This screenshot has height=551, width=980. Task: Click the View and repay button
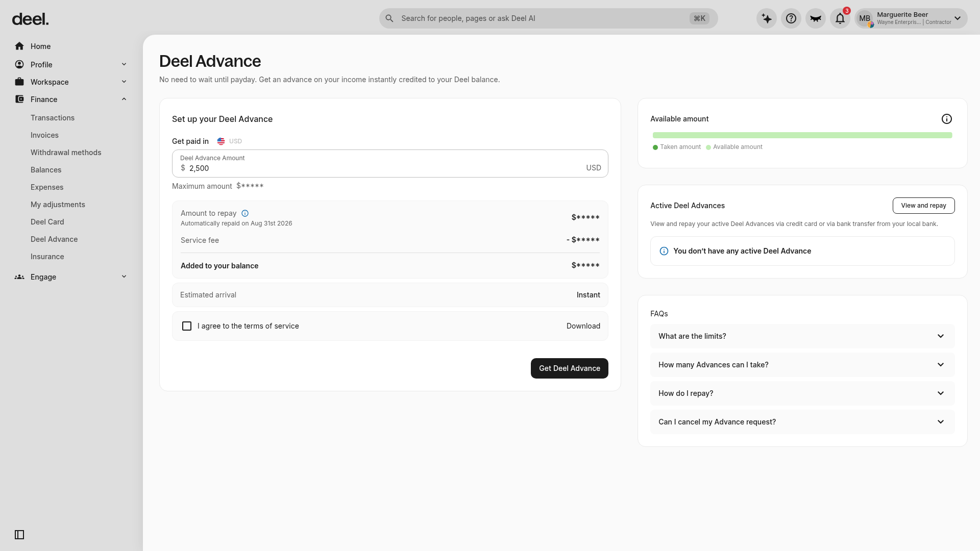(923, 206)
